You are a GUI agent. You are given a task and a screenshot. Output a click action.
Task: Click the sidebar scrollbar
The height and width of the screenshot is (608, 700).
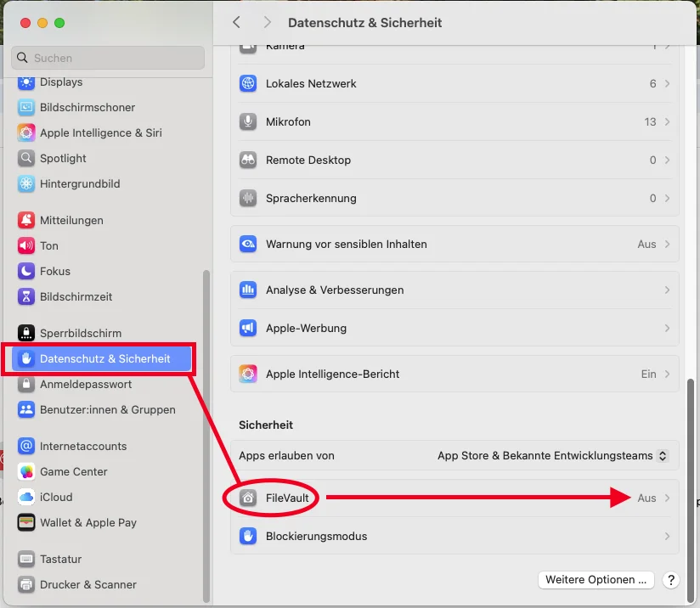(x=206, y=436)
